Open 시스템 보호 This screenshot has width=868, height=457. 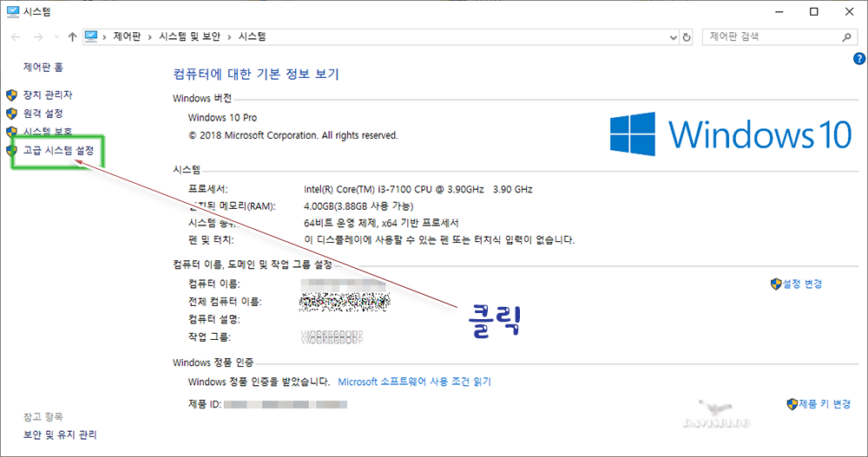[x=48, y=131]
